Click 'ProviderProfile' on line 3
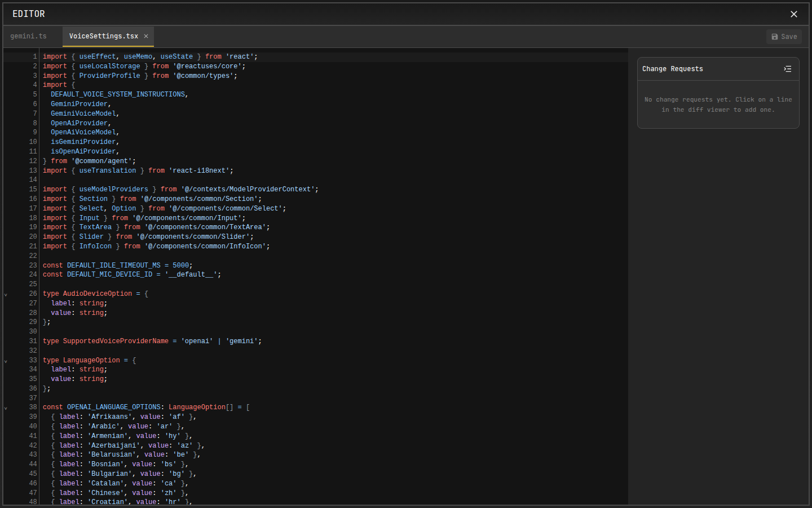Image resolution: width=812 pixels, height=508 pixels. [x=110, y=76]
